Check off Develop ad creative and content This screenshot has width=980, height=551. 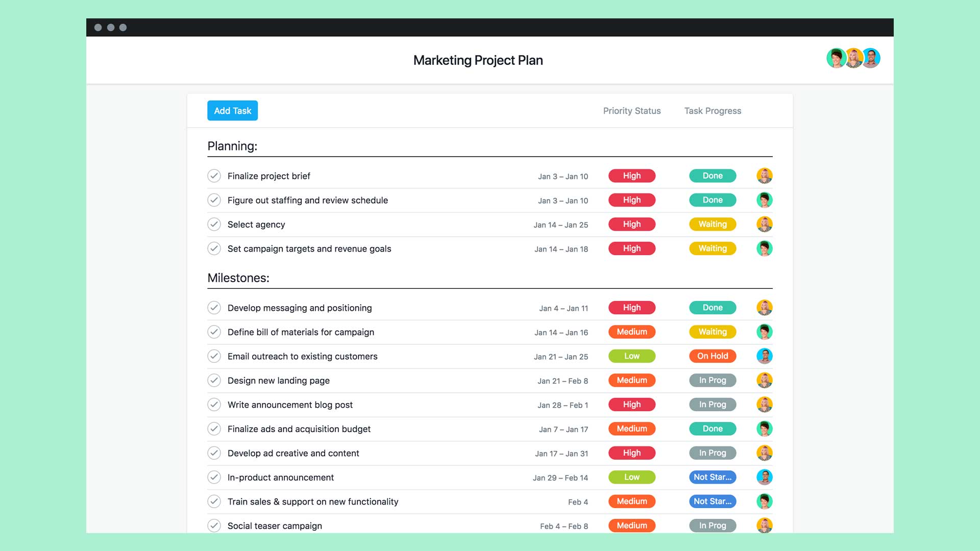tap(214, 453)
